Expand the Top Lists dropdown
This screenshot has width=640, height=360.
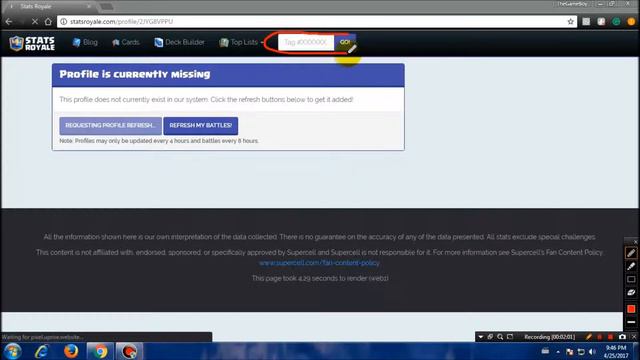(x=241, y=42)
